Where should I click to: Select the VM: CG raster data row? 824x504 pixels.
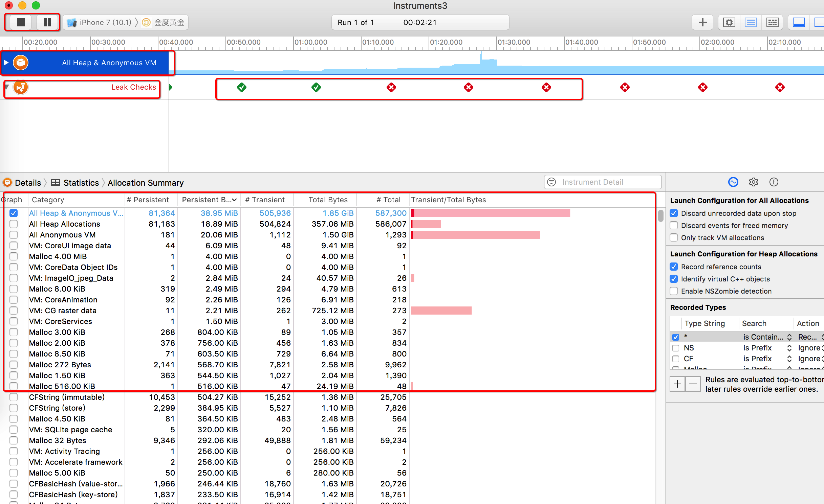point(328,311)
